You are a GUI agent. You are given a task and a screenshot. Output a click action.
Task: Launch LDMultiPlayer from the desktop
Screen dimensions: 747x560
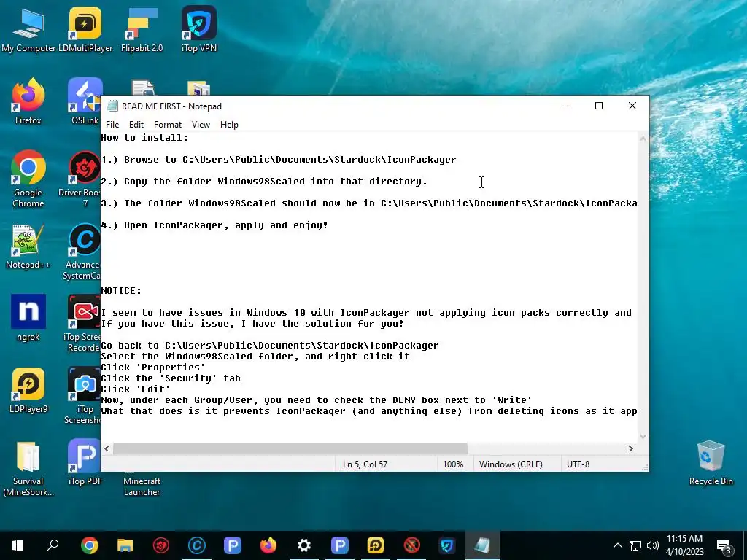click(85, 29)
